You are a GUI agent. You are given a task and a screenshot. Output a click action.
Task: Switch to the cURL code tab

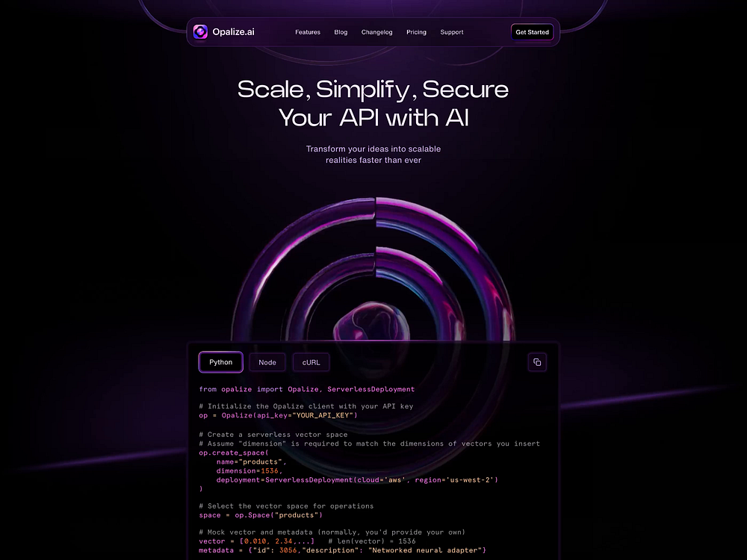point(311,362)
